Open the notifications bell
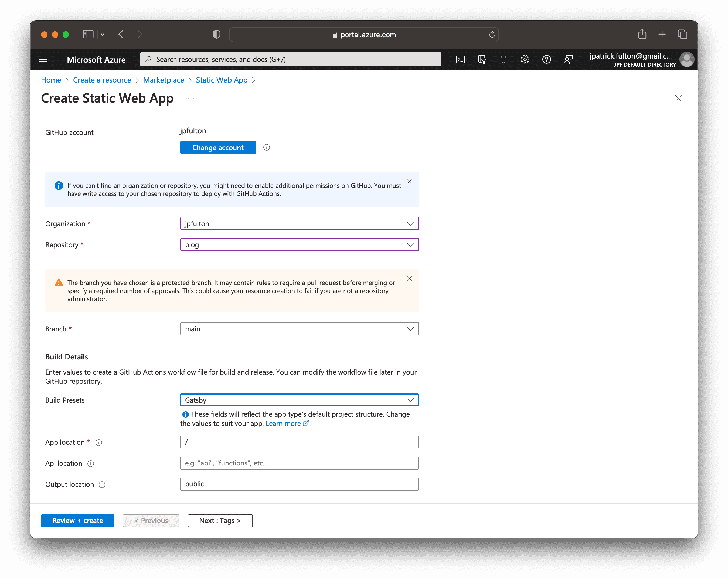The width and height of the screenshot is (728, 578). pos(504,59)
